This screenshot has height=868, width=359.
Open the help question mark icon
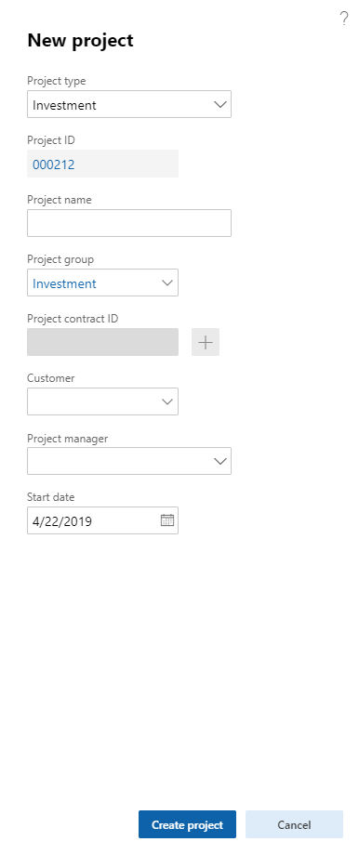coord(344,19)
